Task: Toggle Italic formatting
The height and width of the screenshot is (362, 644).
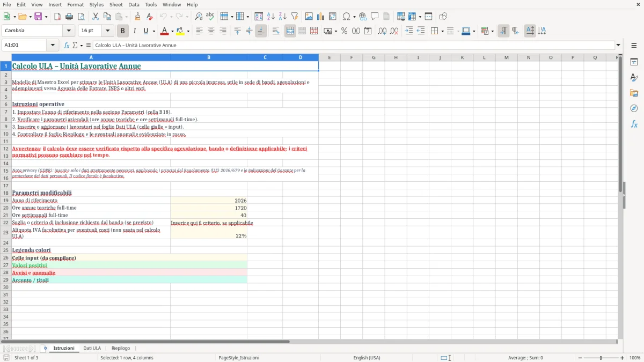Action: 134,31
